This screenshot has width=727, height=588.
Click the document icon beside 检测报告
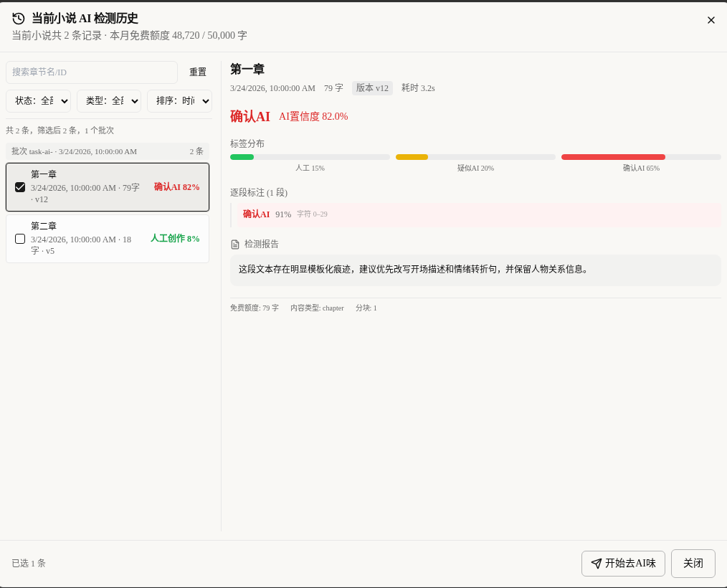click(x=234, y=244)
